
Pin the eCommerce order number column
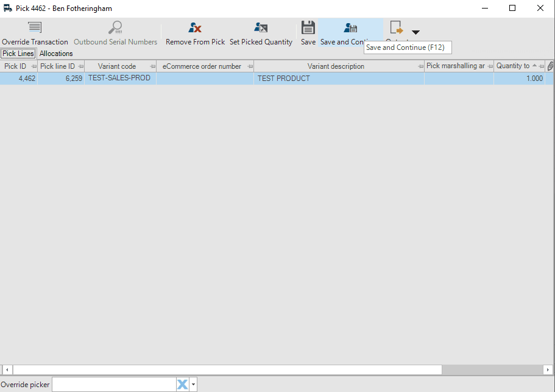tap(250, 66)
